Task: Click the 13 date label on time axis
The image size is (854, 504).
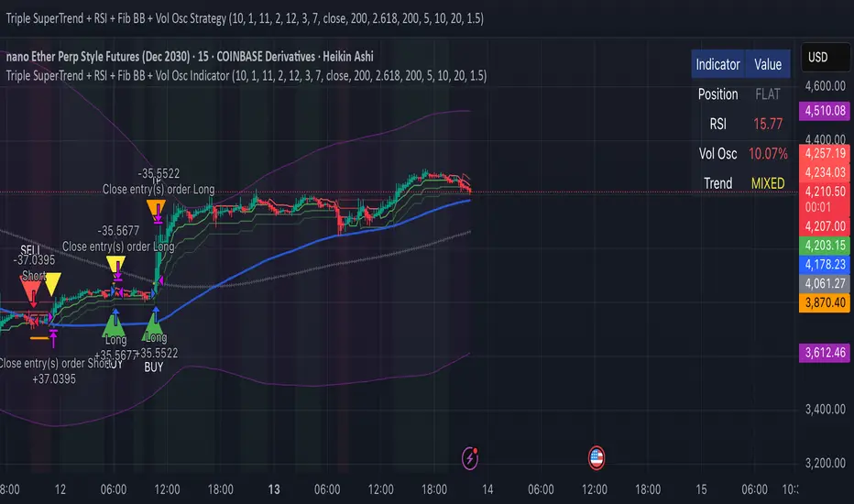Action: [274, 489]
